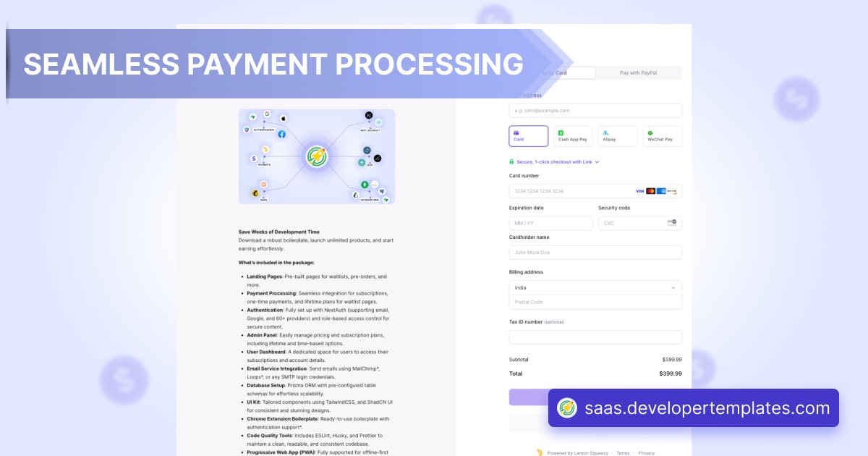Click the React atom logo in the diagram
This screenshot has height=456, width=868.
click(378, 123)
